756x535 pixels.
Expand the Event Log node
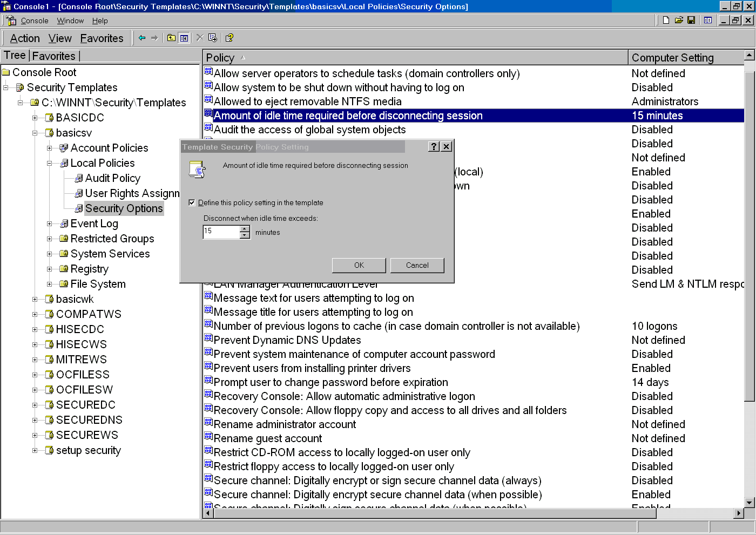[x=50, y=224]
